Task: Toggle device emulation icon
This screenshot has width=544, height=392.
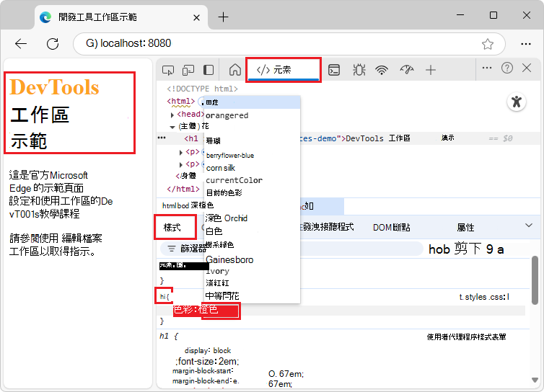Action: pos(188,70)
